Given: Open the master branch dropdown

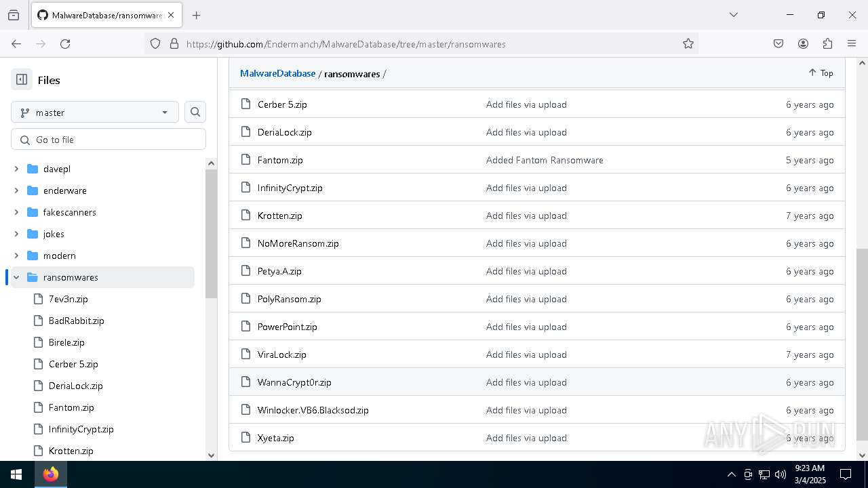Looking at the screenshot, I should tap(95, 113).
